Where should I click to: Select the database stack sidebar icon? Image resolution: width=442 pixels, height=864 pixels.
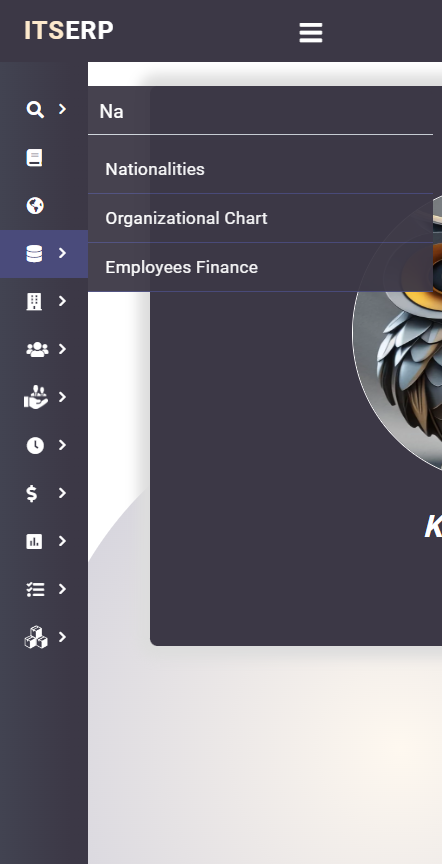coord(34,253)
